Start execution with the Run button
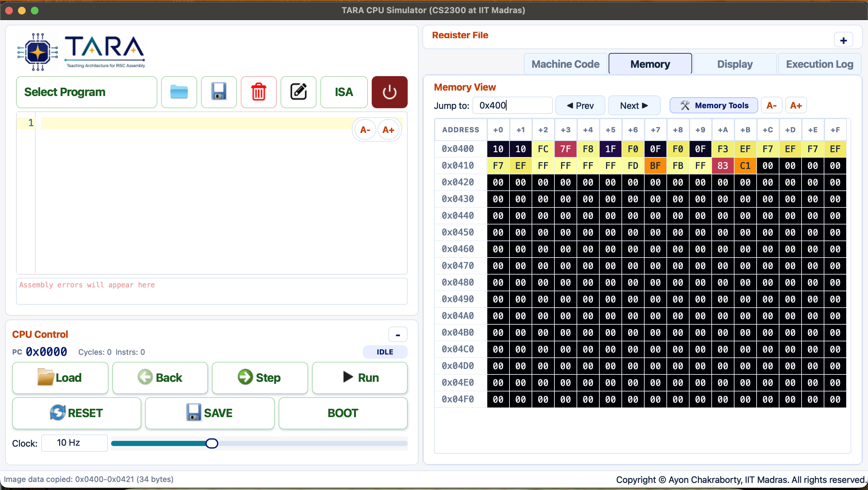868x490 pixels. pyautogui.click(x=360, y=378)
